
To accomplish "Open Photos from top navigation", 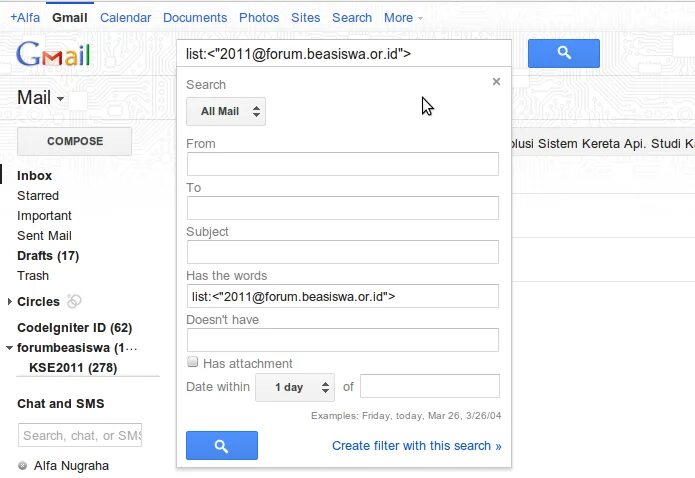I will [x=259, y=18].
